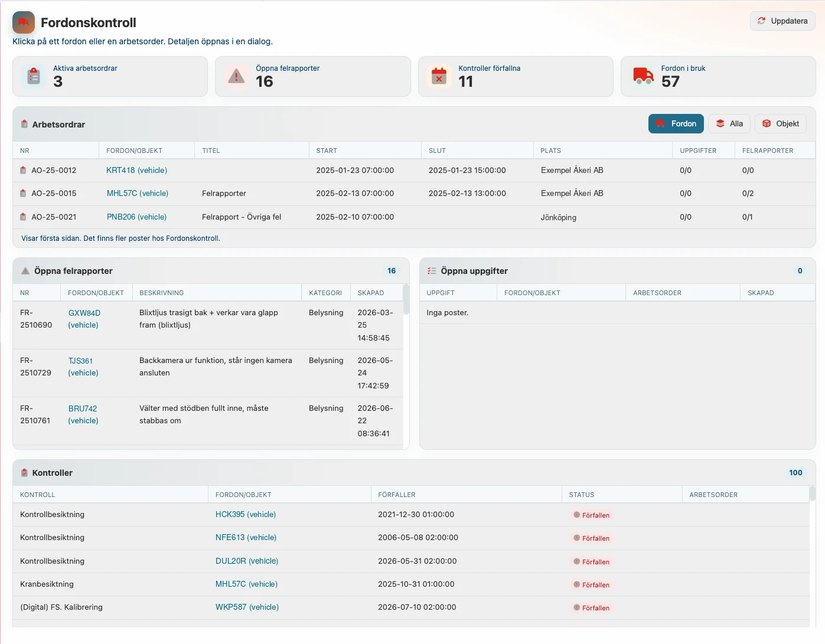This screenshot has width=825, height=644.
Task: Click the clipboard icon in row AO-25-0015
Action: point(23,194)
